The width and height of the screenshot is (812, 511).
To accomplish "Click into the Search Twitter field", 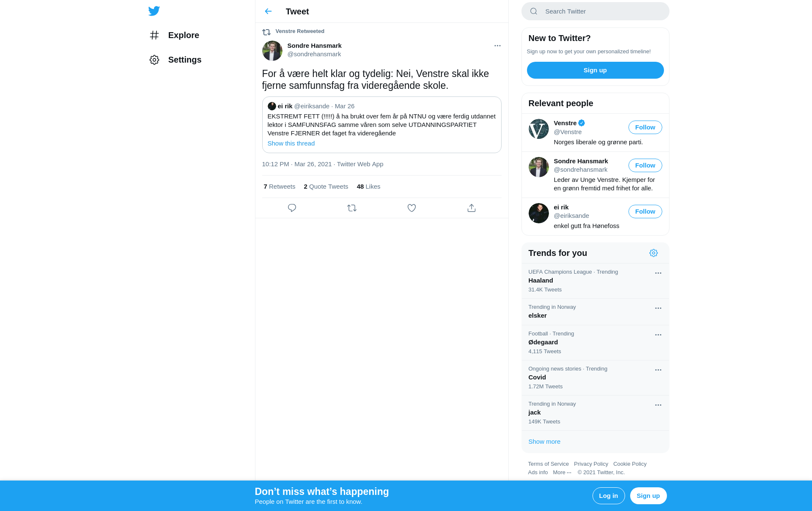I will (x=595, y=11).
